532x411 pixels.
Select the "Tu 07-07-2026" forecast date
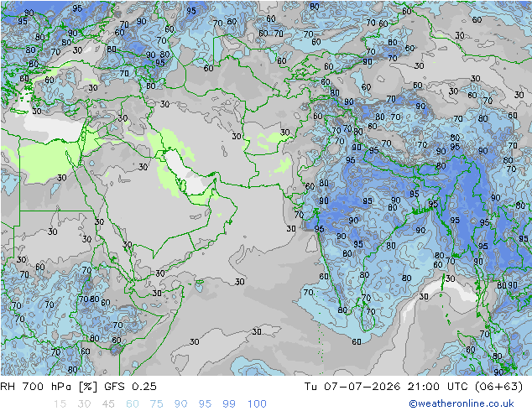tap(352, 386)
